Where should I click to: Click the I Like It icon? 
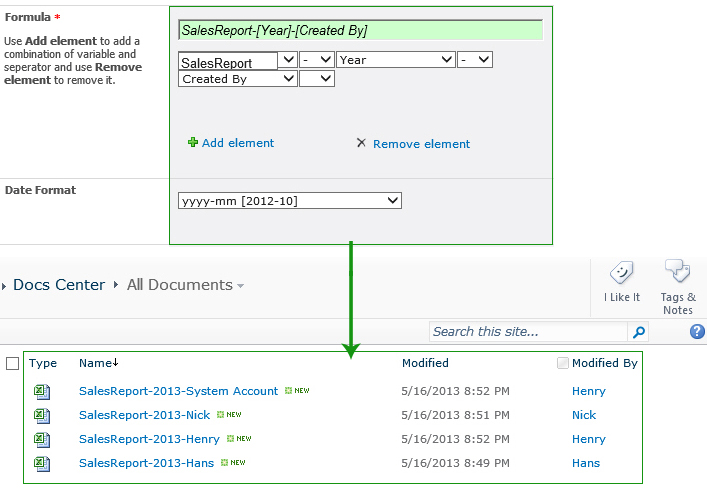[x=621, y=274]
